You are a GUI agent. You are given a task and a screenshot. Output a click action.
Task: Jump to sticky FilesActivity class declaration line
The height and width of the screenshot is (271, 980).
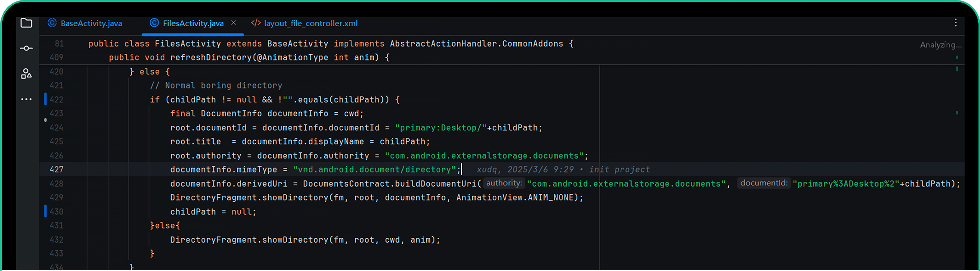coord(331,44)
